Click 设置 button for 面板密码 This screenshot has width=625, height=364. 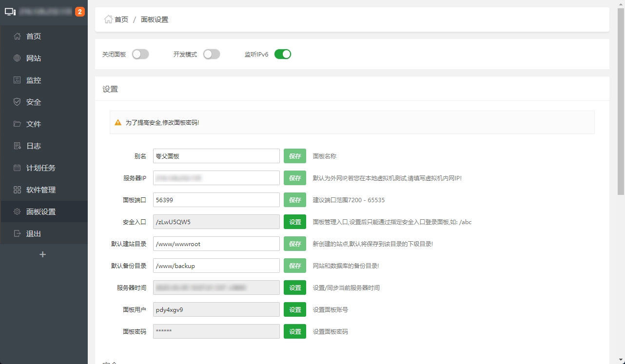[295, 331]
